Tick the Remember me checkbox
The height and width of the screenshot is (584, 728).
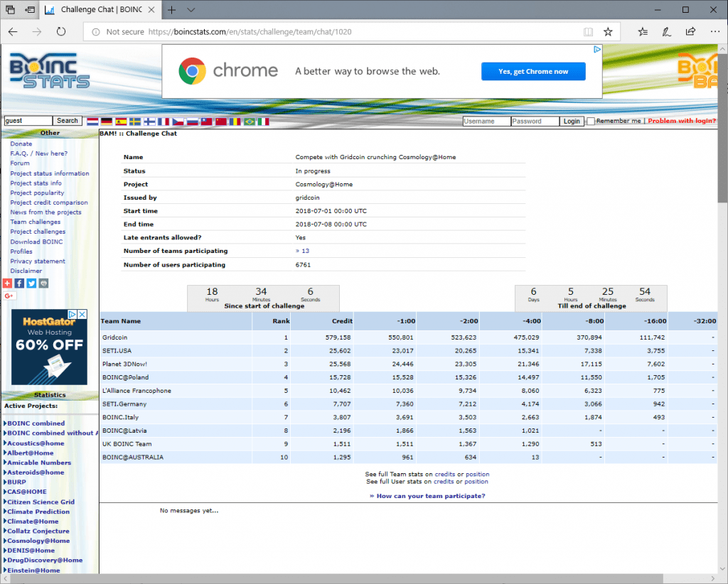tap(590, 121)
